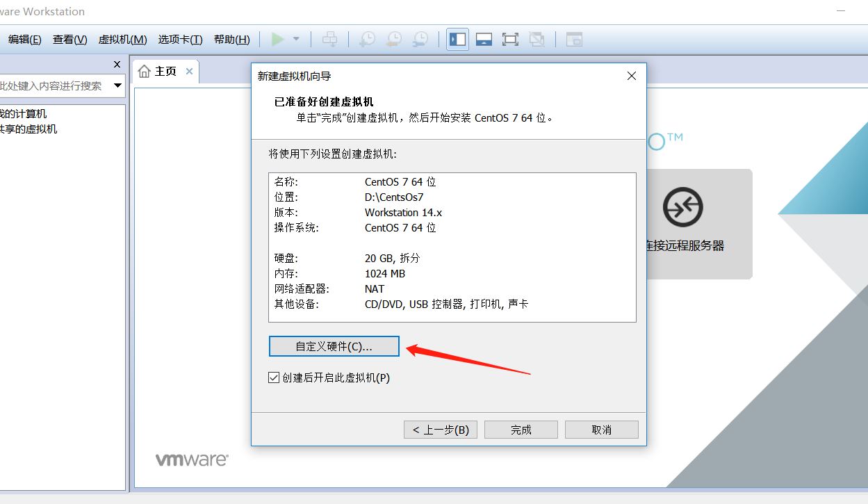Open the 查看(V) menu
Image resolution: width=868 pixels, height=504 pixels.
click(x=70, y=40)
